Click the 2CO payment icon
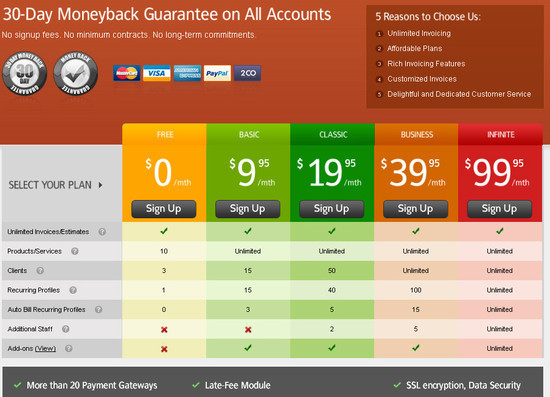 coord(248,73)
